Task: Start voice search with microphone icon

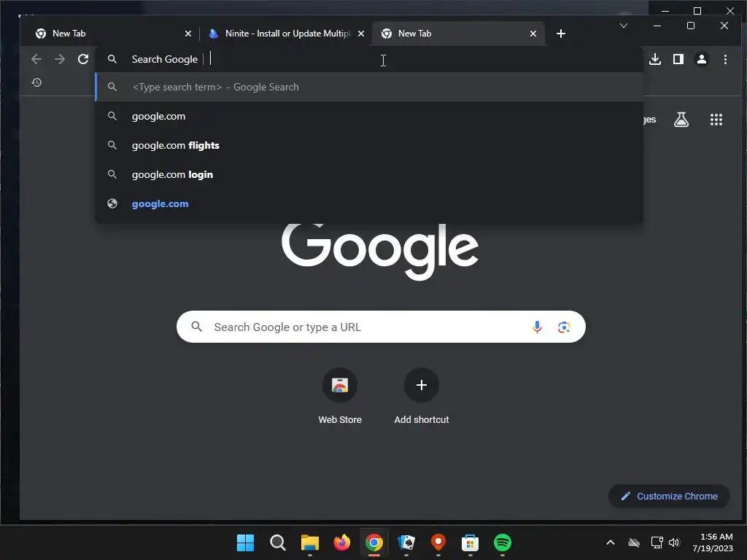Action: 537,327
